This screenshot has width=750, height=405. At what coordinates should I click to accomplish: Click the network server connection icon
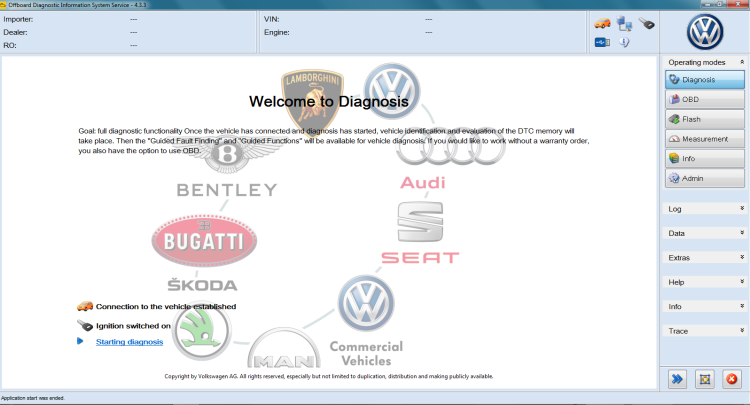624,23
